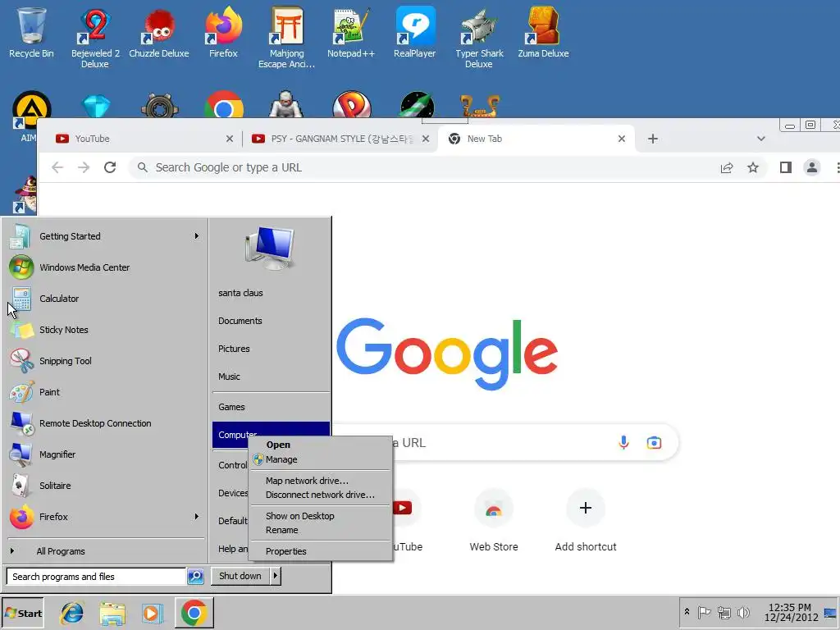Open Web Store shortcut tile

(x=493, y=521)
